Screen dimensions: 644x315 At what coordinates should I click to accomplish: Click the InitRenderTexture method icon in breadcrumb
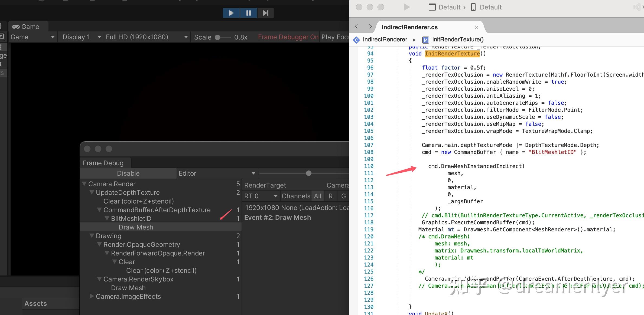(x=425, y=40)
